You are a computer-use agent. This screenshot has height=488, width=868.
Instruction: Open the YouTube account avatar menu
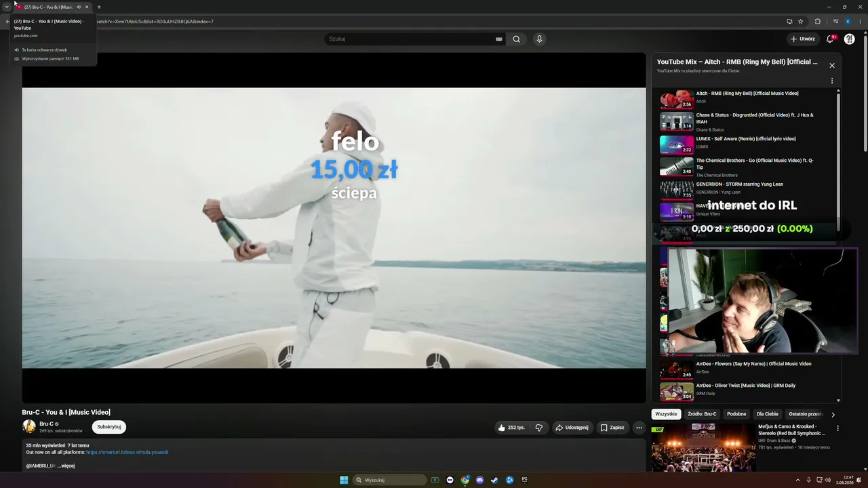click(849, 39)
